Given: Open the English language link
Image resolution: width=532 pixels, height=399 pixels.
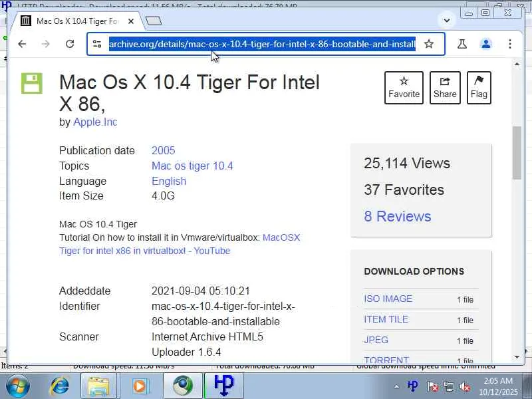Looking at the screenshot, I should (169, 181).
